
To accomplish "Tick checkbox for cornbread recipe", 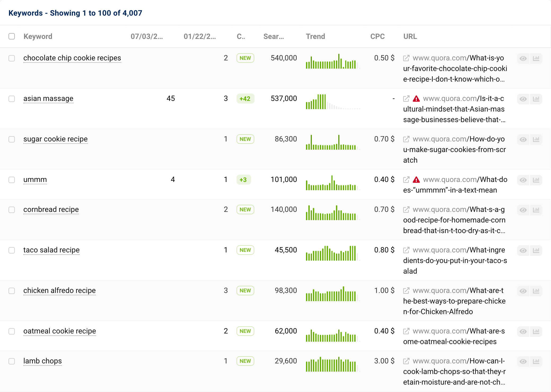I will [12, 210].
